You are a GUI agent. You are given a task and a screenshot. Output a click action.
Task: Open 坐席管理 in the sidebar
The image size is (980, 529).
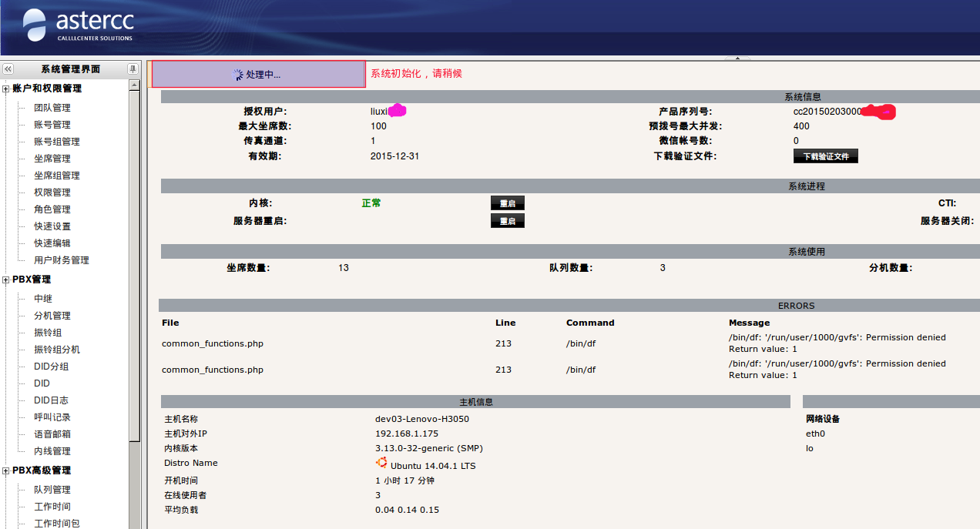click(x=52, y=159)
